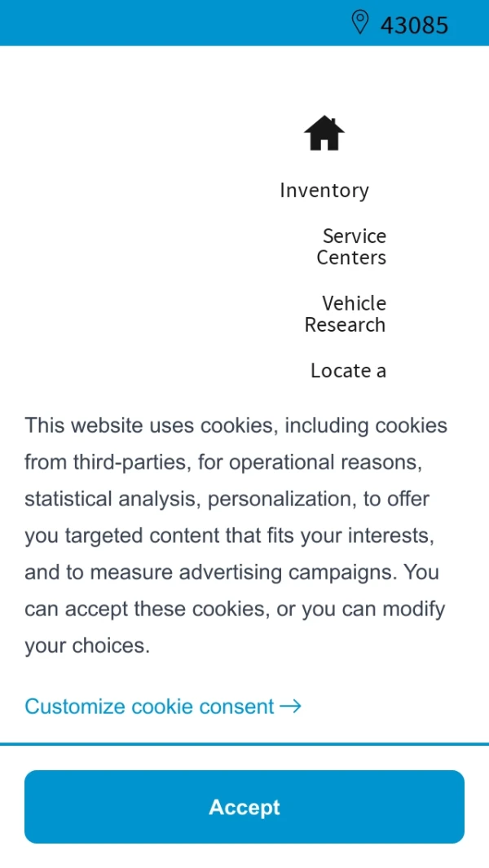Viewport: 489px width, 868px height.
Task: Click the blue top header bar
Action: (x=163, y=22)
